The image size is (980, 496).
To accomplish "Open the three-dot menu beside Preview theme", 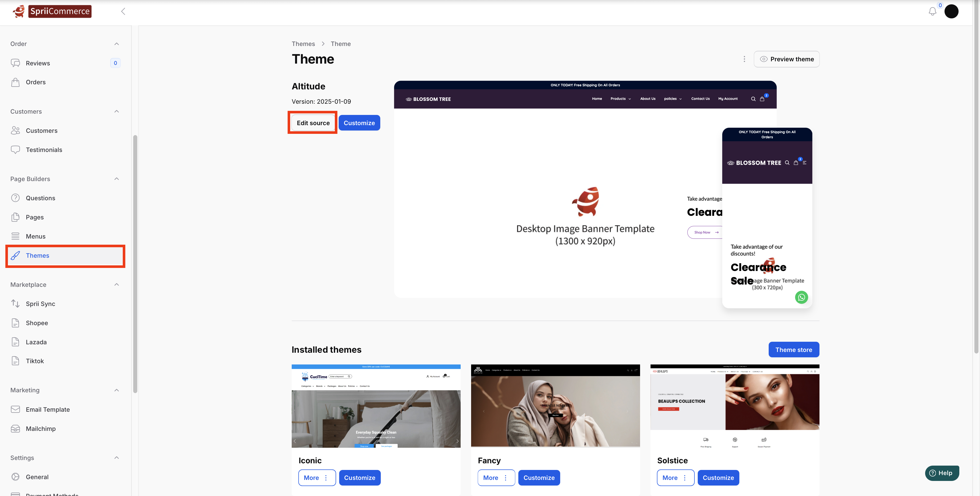I will pyautogui.click(x=744, y=59).
